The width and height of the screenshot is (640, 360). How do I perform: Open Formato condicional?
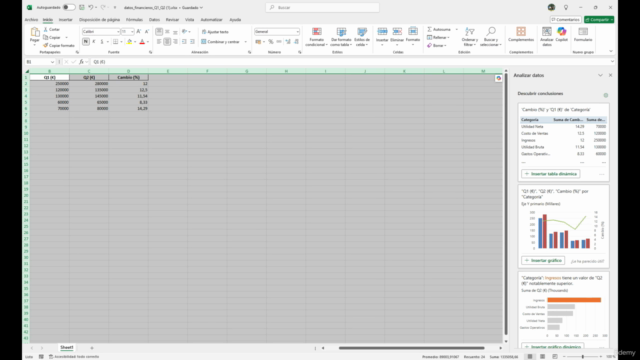[317, 37]
